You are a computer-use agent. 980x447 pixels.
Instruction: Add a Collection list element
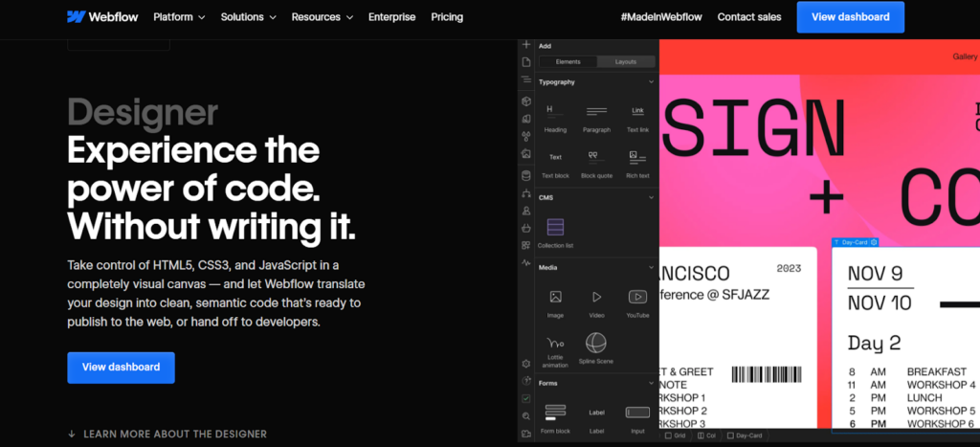coord(555,234)
